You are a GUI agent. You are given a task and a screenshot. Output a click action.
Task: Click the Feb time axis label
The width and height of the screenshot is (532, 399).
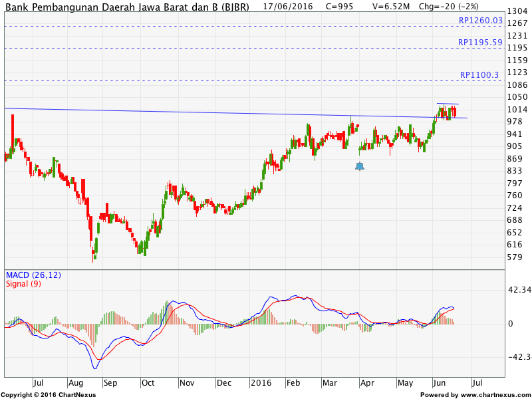[293, 383]
